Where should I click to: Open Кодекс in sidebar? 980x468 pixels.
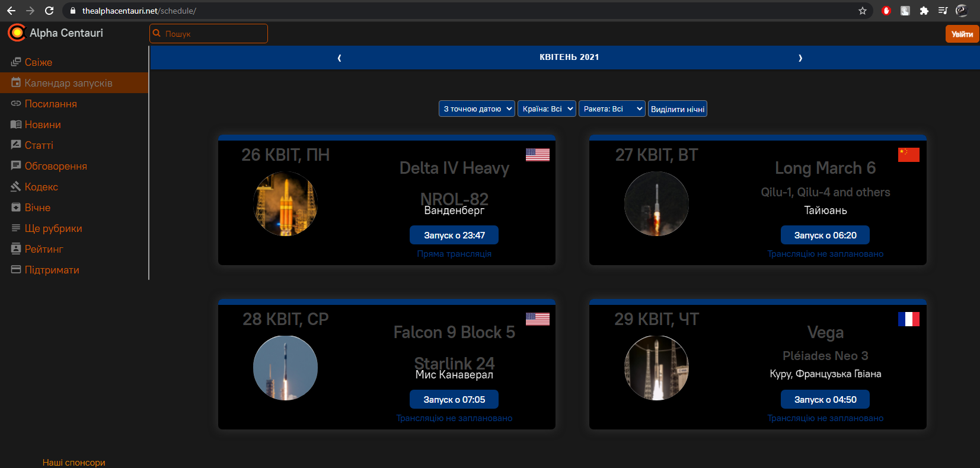42,187
